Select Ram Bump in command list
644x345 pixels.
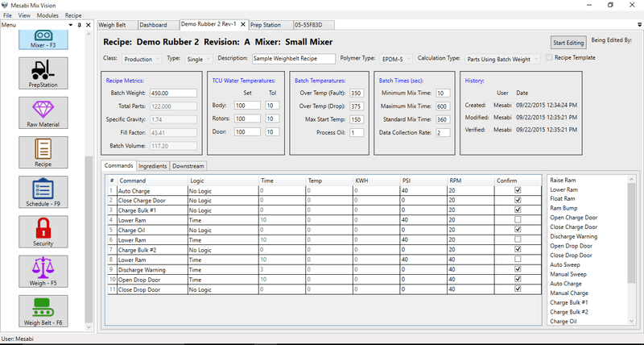coord(563,208)
